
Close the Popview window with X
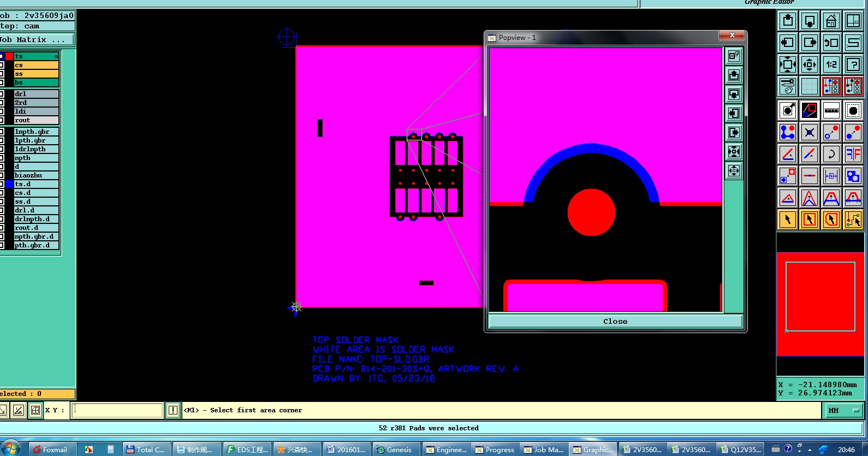click(x=732, y=35)
